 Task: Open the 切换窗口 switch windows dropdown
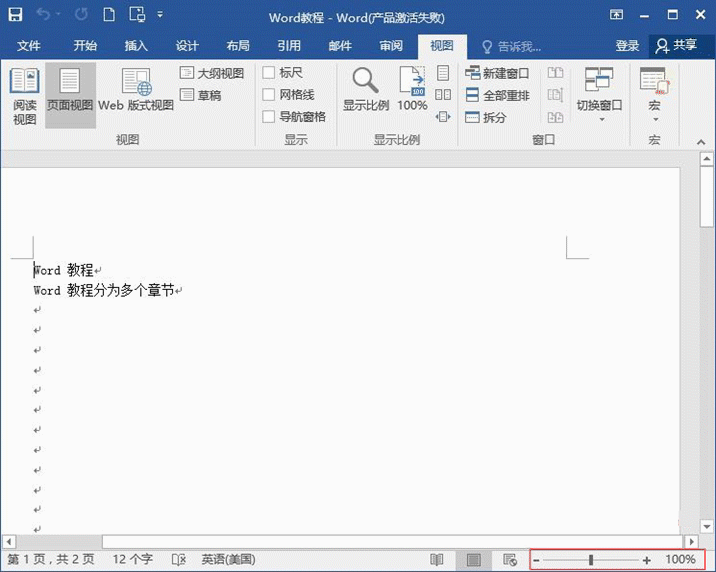[600, 94]
